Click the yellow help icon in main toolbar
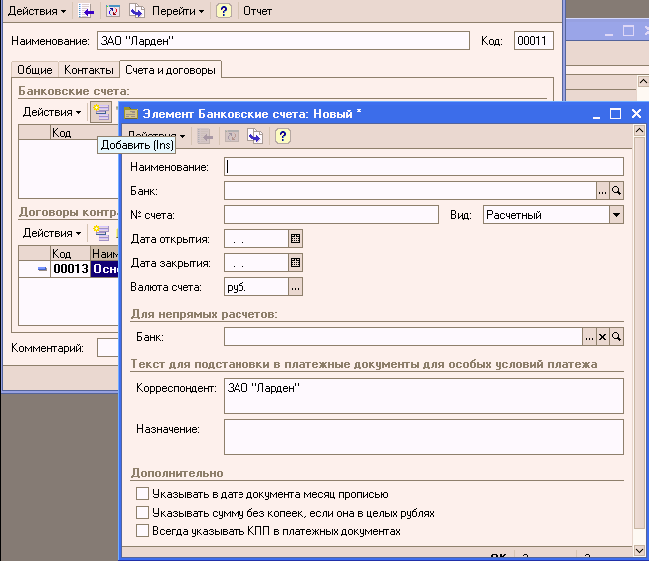The width and height of the screenshot is (649, 561). tap(224, 11)
